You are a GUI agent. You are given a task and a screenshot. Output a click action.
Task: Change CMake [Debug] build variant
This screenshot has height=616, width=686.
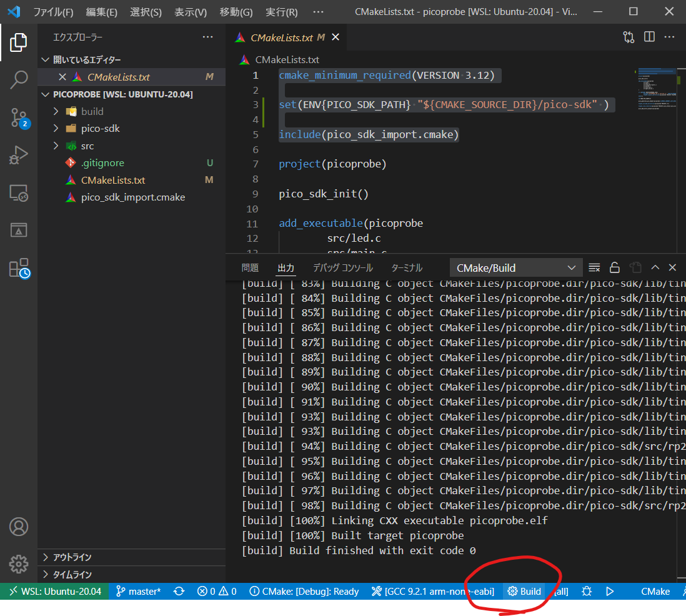[304, 592]
